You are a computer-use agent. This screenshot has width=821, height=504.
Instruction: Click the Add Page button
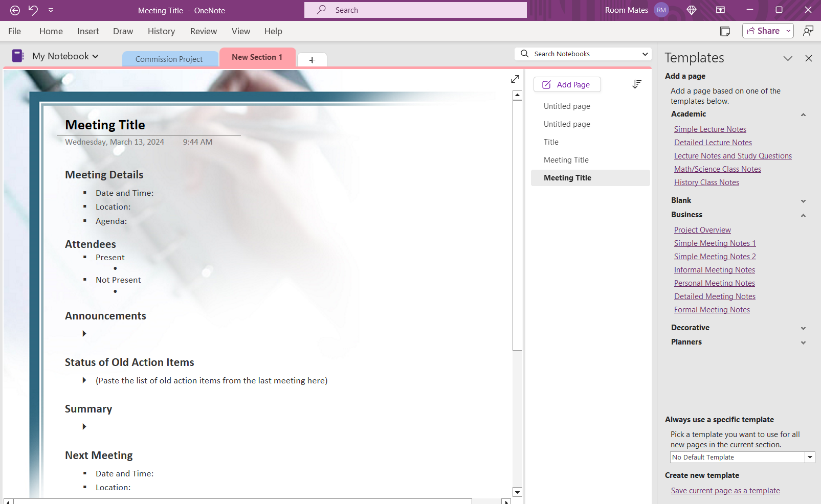click(x=567, y=84)
